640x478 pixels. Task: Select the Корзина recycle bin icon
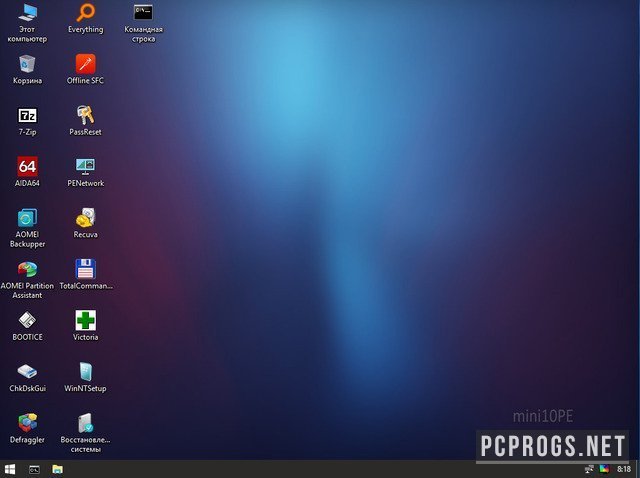[x=27, y=69]
